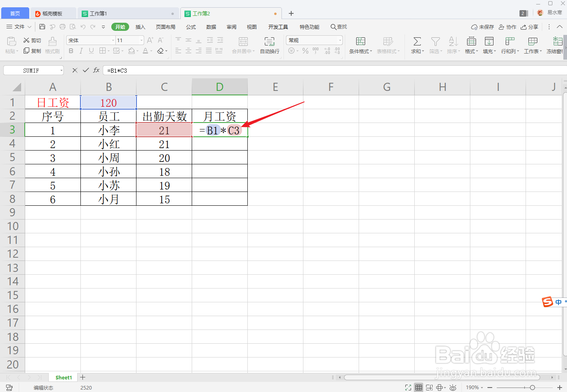Viewport: 567px width, 392px height.
Task: Select the Sheet1 sheet tab
Action: [x=64, y=377]
